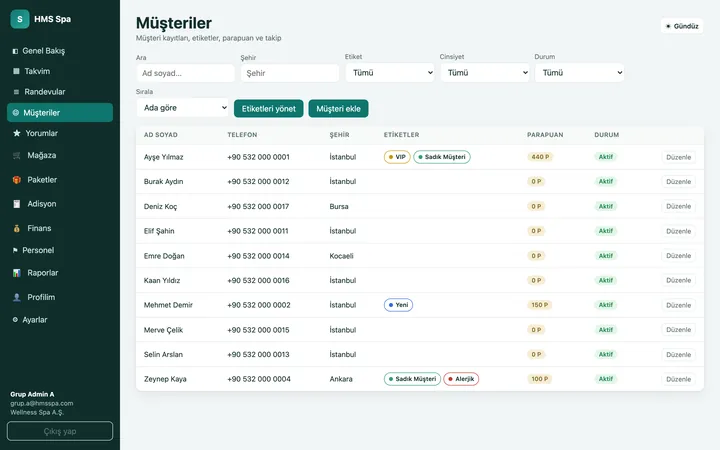Click the Mağaza cart icon
The height and width of the screenshot is (450, 720).
click(x=17, y=156)
